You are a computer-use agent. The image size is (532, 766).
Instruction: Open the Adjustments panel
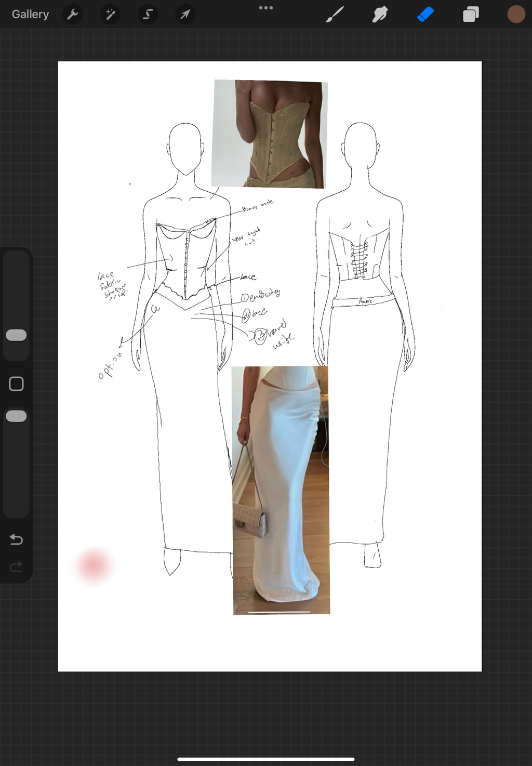(x=110, y=14)
